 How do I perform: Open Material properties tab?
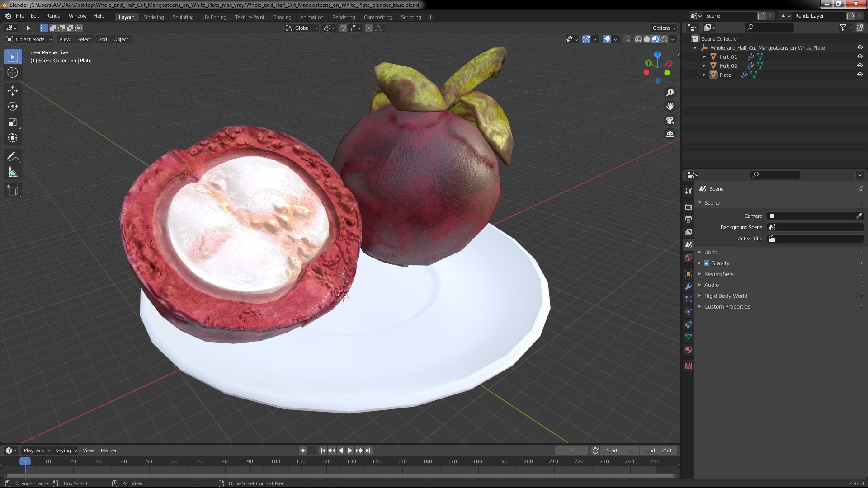(689, 350)
